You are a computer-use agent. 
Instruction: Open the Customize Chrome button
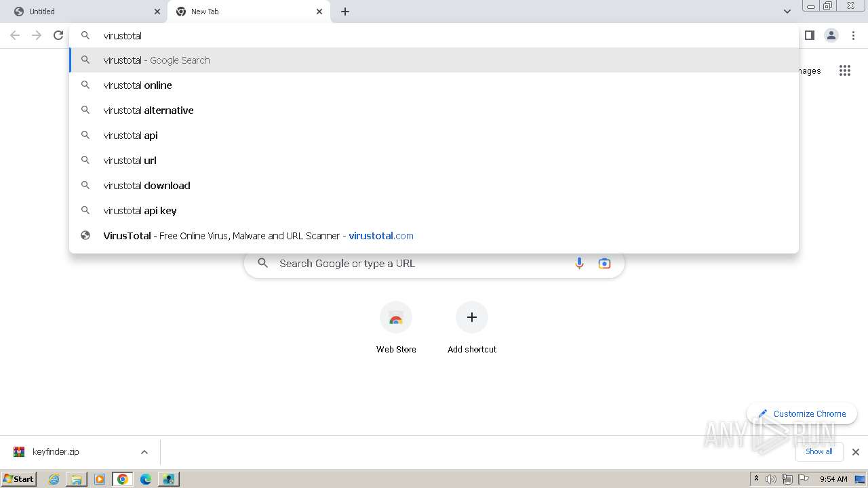(x=802, y=413)
